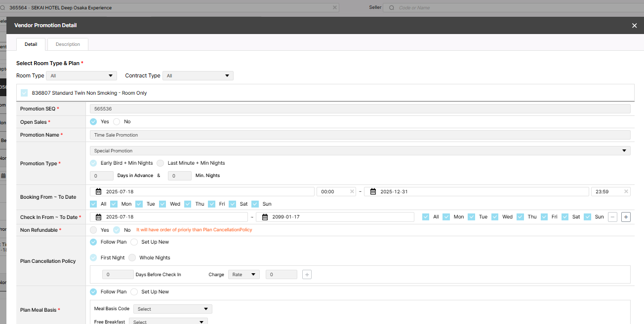Switch to the Description tab
Viewport: 644px width, 324px height.
click(x=68, y=44)
